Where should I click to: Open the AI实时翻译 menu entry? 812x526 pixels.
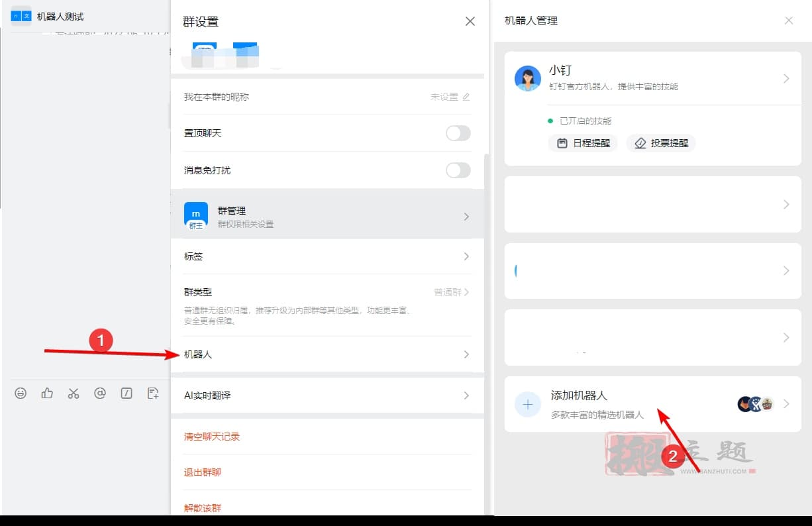(x=327, y=395)
